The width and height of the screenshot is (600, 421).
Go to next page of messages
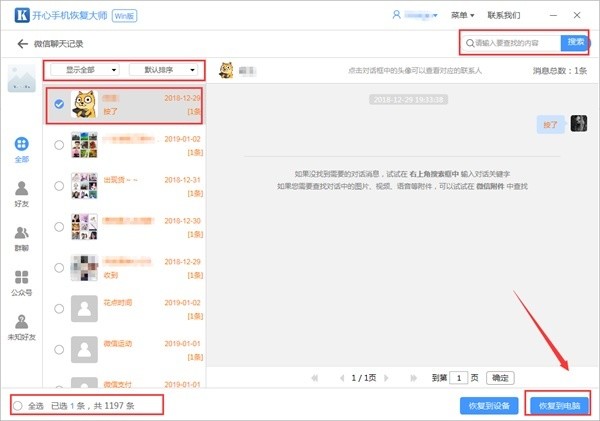(x=386, y=378)
